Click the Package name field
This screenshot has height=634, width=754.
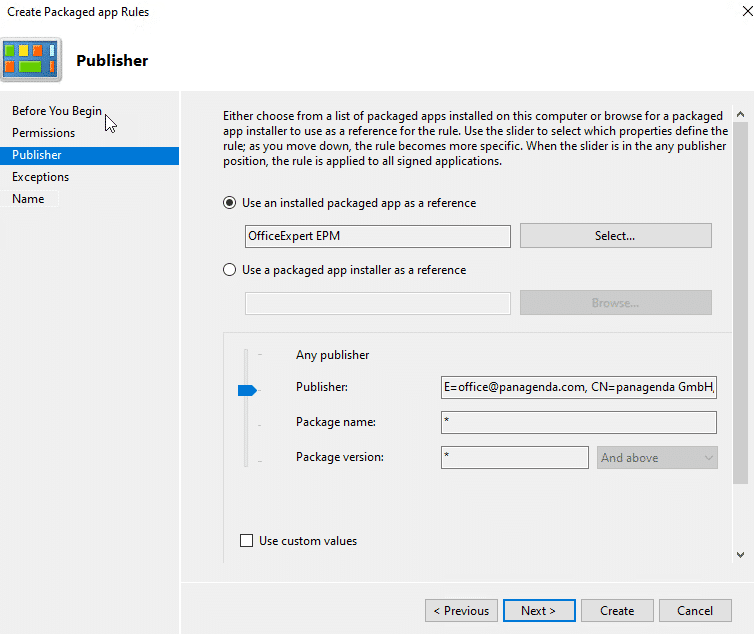(578, 422)
